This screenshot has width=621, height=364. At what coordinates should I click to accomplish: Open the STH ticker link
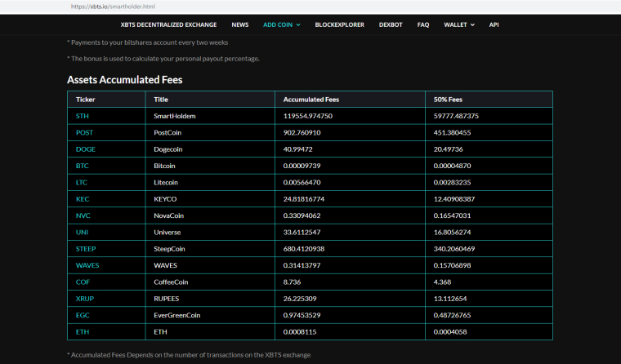coord(83,116)
